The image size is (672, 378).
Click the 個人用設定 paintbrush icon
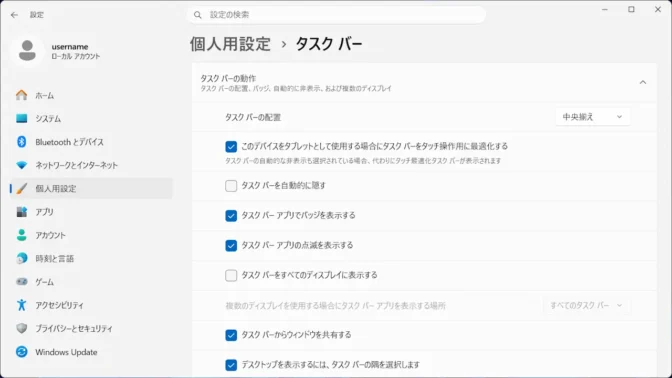click(x=21, y=189)
